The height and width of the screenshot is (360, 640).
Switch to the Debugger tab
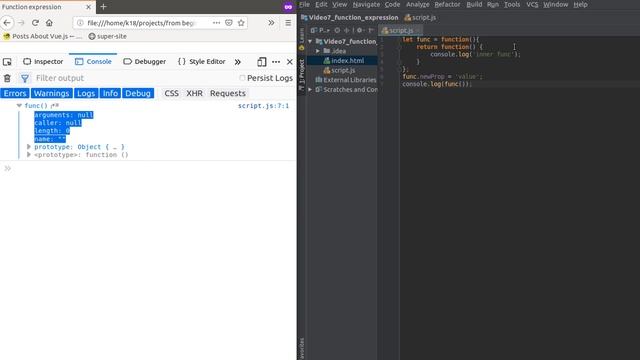pos(144,62)
